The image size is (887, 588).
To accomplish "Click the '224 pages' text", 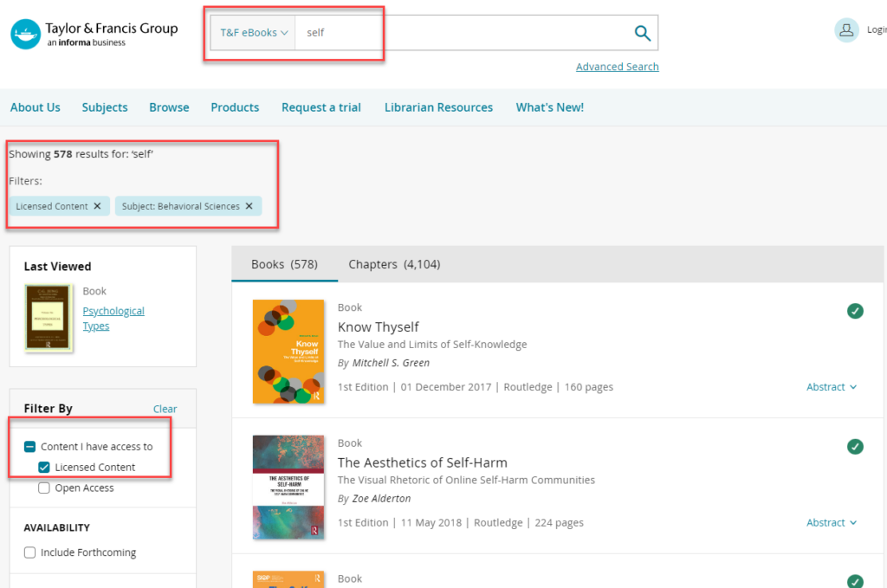I will (x=560, y=523).
